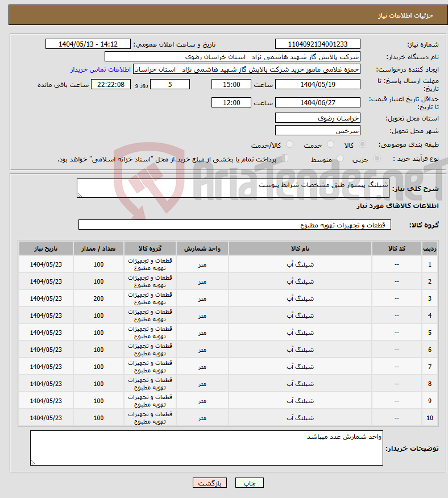The width and height of the screenshot is (448, 498).
Task: Click the announcement date field 1404/05/13 - 14:12
Action: tap(88, 44)
